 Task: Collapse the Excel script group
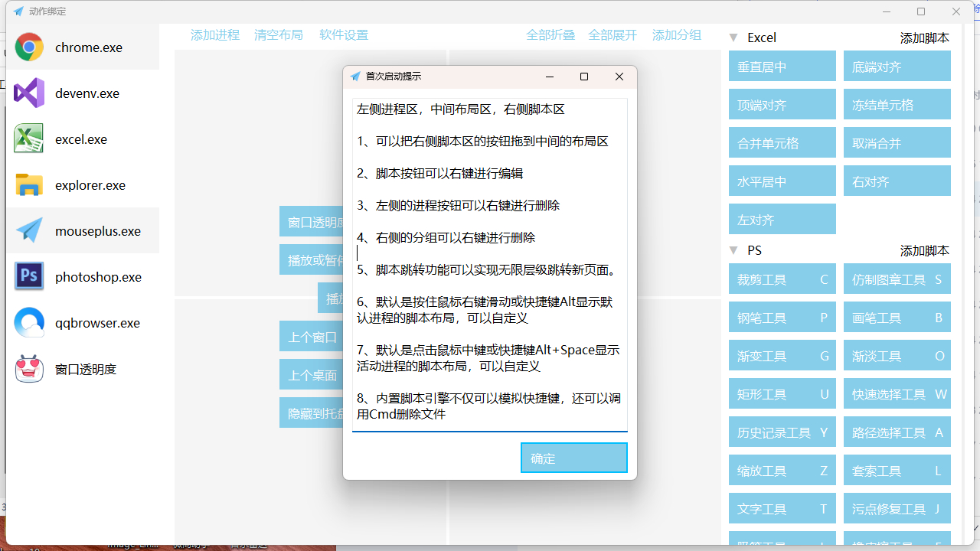[733, 37]
